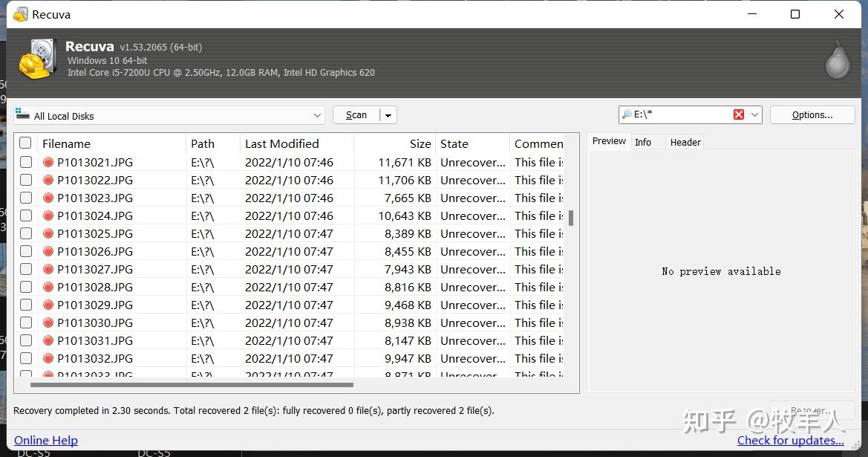Image resolution: width=868 pixels, height=457 pixels.
Task: Click the 9,468 KB size cell
Action: pyautogui.click(x=408, y=305)
